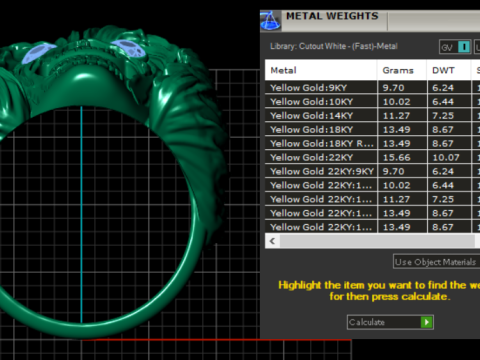The height and width of the screenshot is (360, 480).
Task: Click the horizontal scrollbar left arrow
Action: point(272,241)
